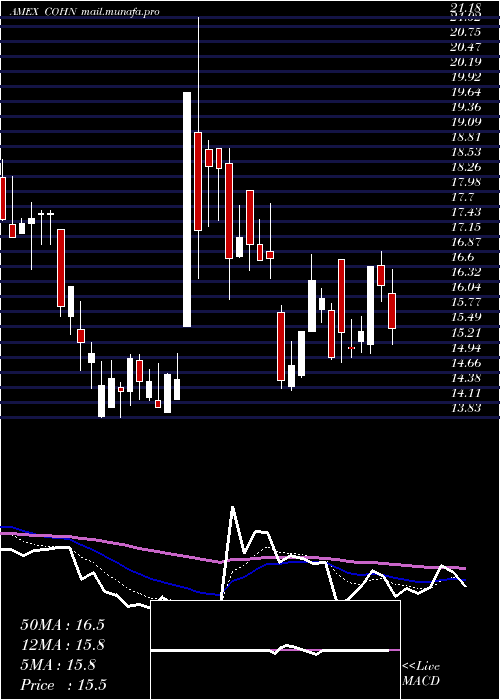This screenshot has width=500, height=700.
Task: Click inside the MACD inset panel
Action: tap(275, 650)
